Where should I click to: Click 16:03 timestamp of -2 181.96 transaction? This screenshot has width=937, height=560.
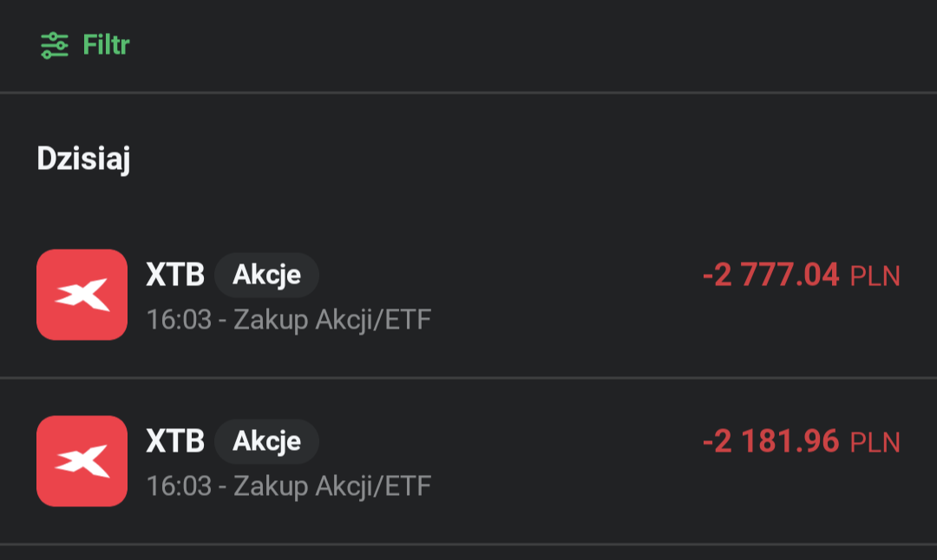click(x=179, y=486)
